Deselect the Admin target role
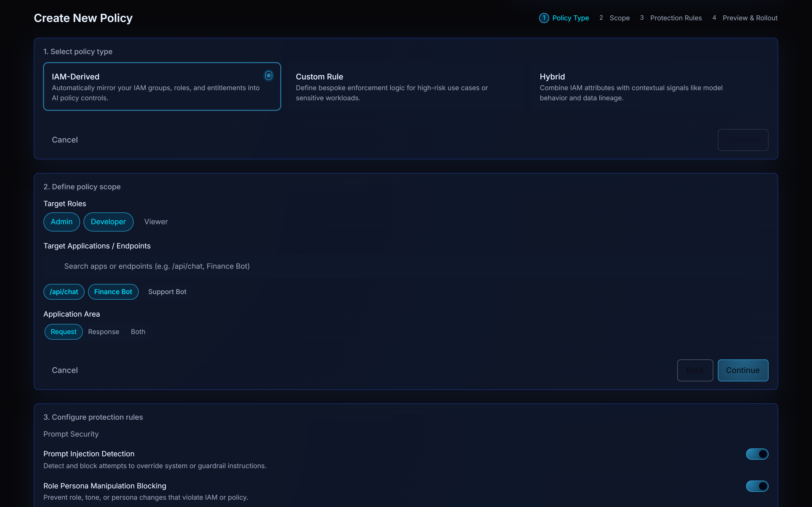The image size is (812, 507). pyautogui.click(x=61, y=222)
